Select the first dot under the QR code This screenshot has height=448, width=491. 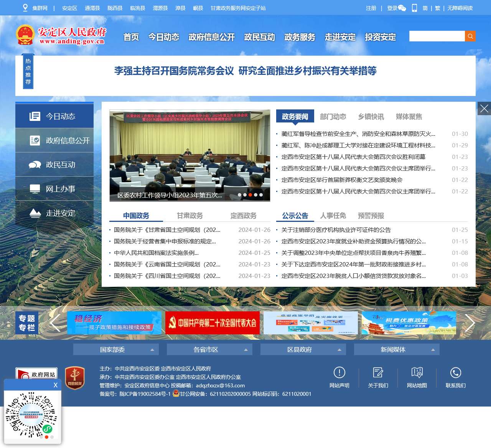[x=41, y=437]
